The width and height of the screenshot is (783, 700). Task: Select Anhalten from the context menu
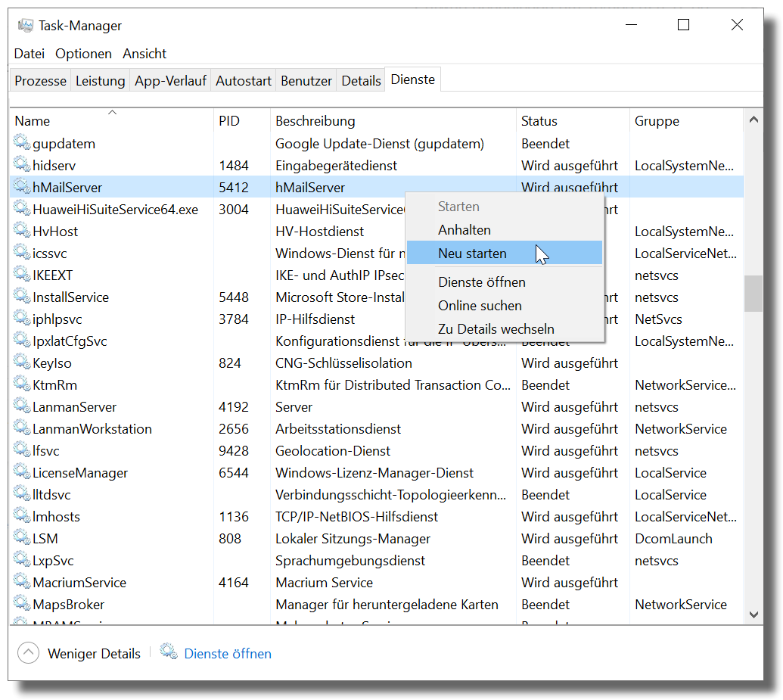click(464, 230)
